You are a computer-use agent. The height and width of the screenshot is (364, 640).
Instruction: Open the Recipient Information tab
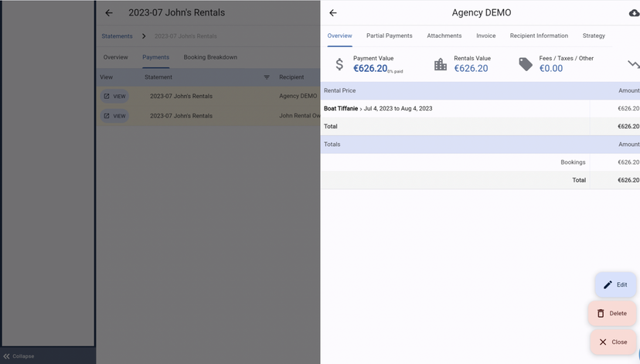[539, 36]
